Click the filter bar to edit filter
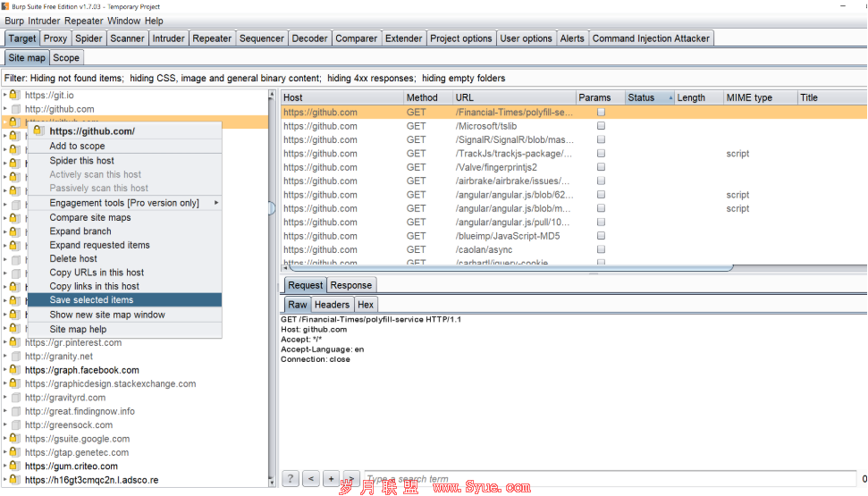This screenshot has height=496, width=868. click(x=434, y=78)
